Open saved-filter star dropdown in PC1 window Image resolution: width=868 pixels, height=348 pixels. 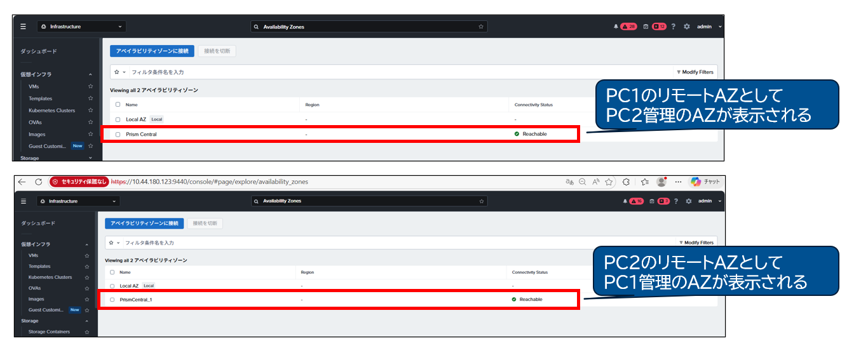(x=120, y=72)
